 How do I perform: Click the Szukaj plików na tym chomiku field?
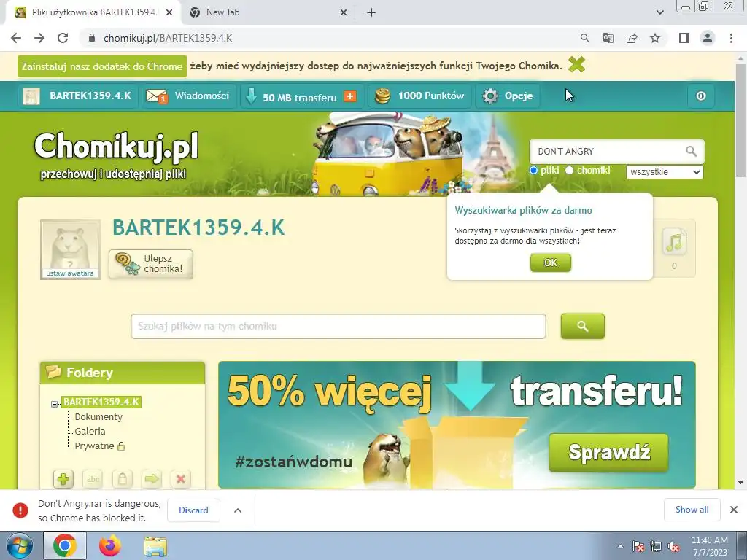click(338, 326)
